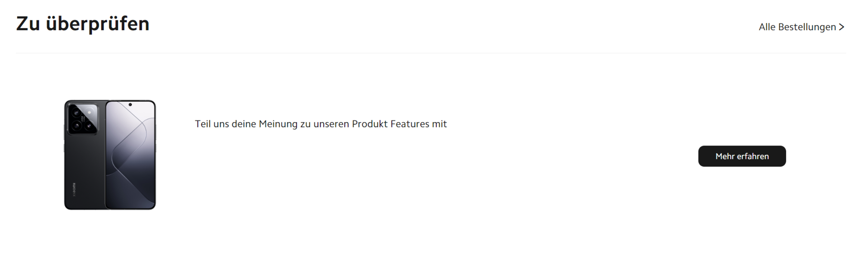Click the product opinion description text
The width and height of the screenshot is (868, 254).
(321, 124)
